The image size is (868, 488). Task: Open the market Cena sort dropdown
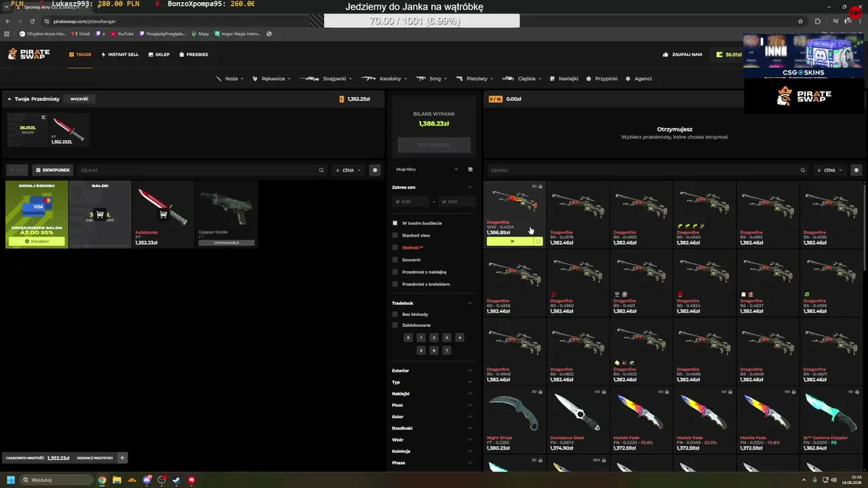pos(830,170)
